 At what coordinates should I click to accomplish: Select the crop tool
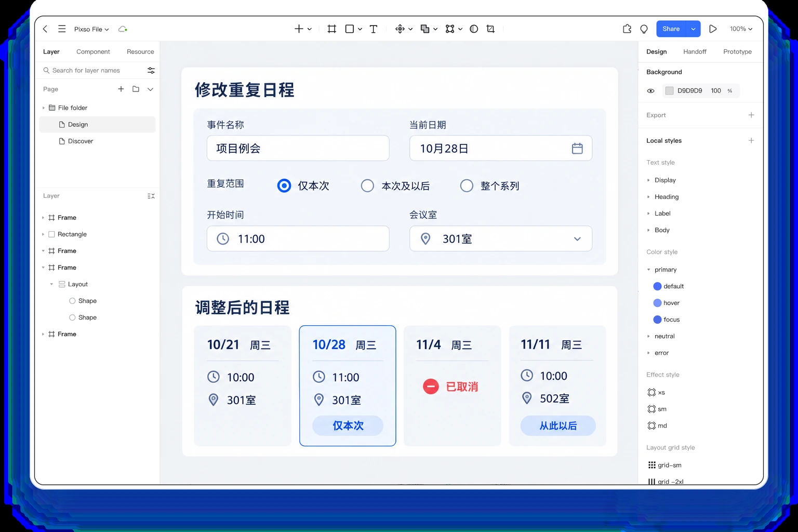pos(490,29)
